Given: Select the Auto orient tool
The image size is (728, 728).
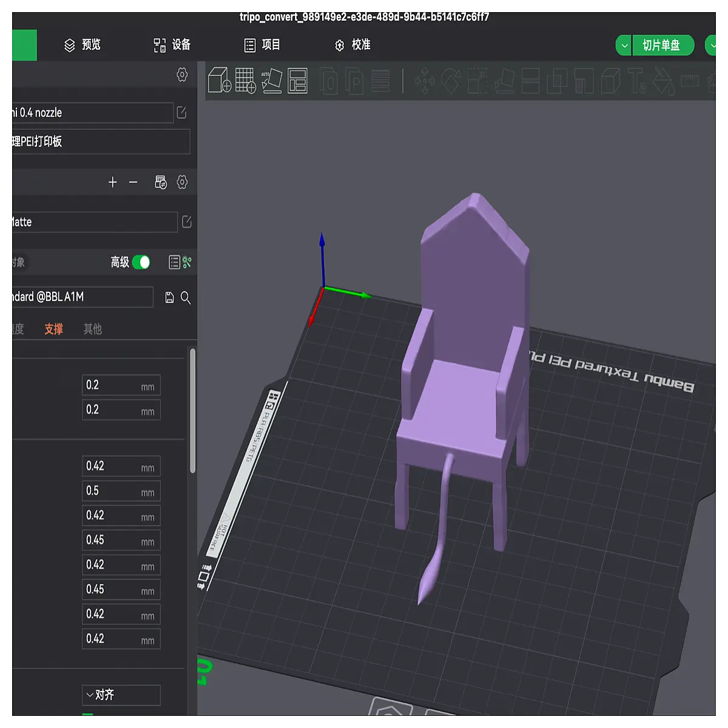Looking at the screenshot, I should click(x=272, y=80).
